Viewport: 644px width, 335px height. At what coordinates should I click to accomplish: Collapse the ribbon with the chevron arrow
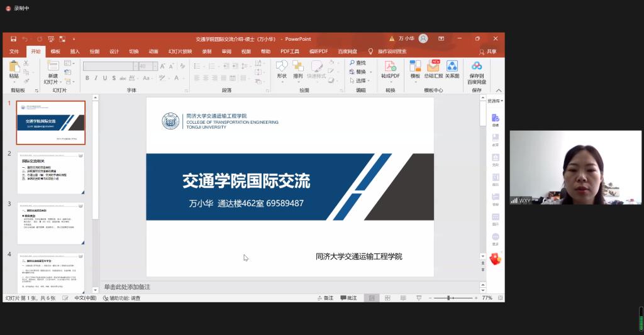pyautogui.click(x=499, y=91)
